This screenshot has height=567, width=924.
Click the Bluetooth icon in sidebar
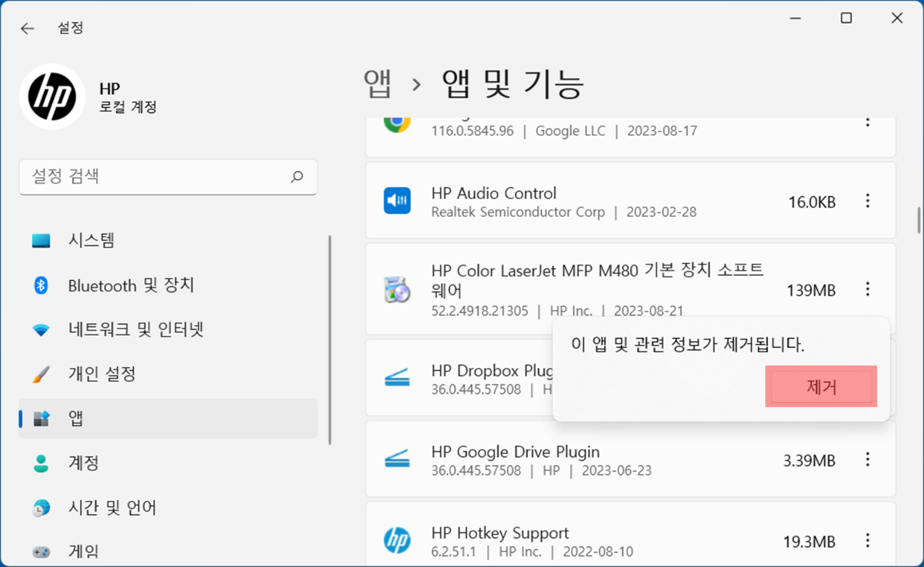[x=41, y=285]
